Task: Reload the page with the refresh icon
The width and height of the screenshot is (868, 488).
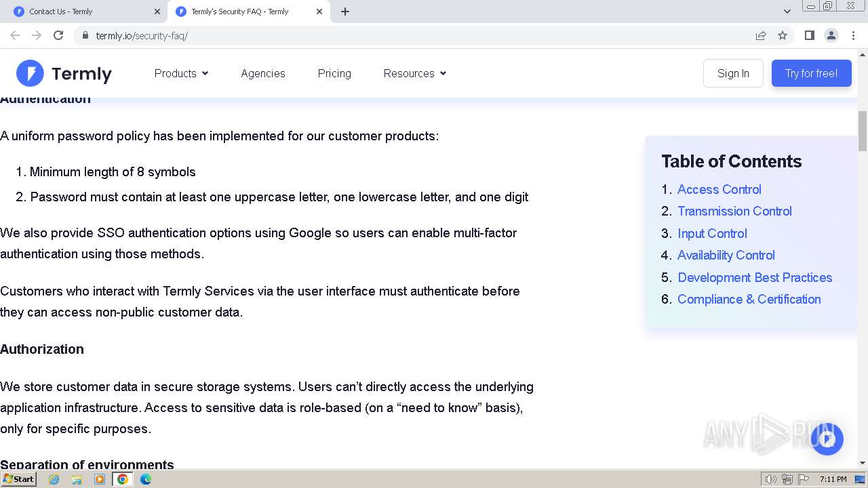Action: 58,35
